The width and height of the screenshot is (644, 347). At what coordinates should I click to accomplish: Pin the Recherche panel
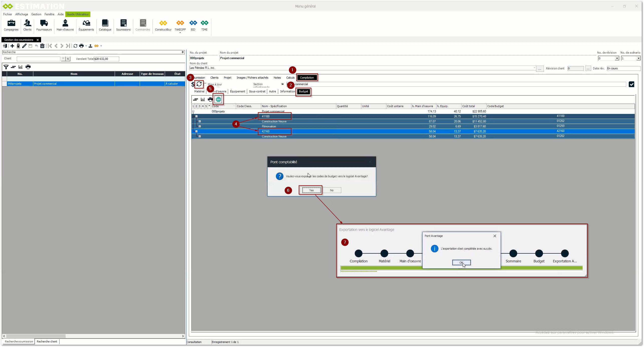coord(183,52)
